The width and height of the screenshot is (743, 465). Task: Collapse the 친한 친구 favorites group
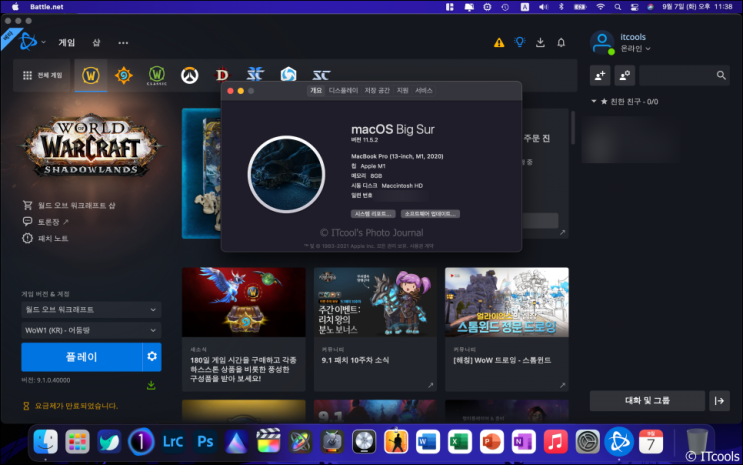click(x=594, y=101)
